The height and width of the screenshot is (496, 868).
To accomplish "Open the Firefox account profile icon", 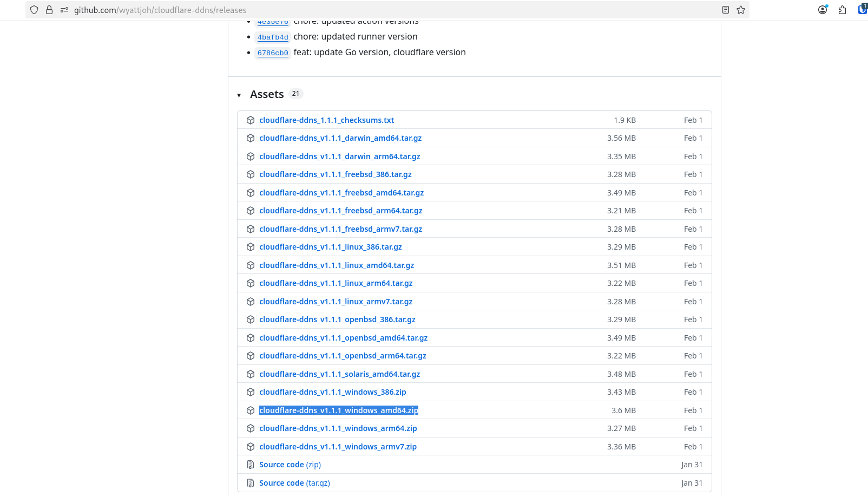I will tap(823, 10).
